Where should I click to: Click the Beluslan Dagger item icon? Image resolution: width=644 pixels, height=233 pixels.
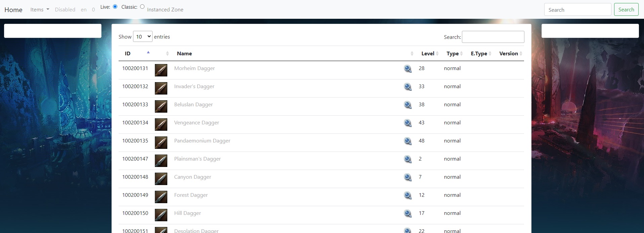click(x=161, y=106)
